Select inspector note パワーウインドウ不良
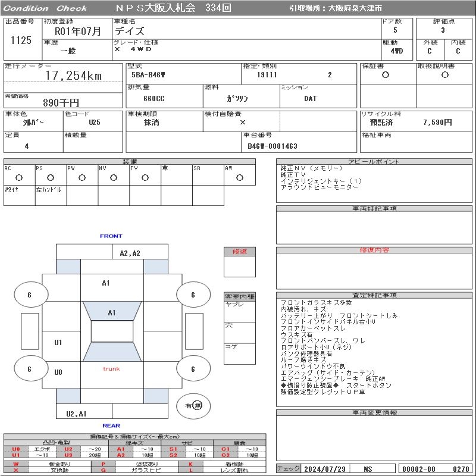Screen dimensions: 476x476 (313, 366)
